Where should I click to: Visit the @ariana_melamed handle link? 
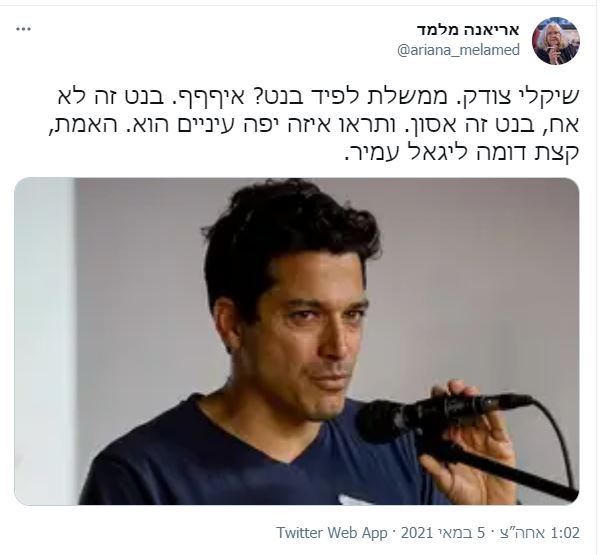(x=458, y=50)
